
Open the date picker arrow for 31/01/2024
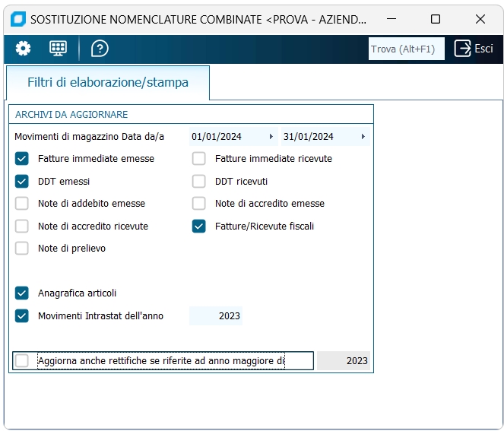363,137
